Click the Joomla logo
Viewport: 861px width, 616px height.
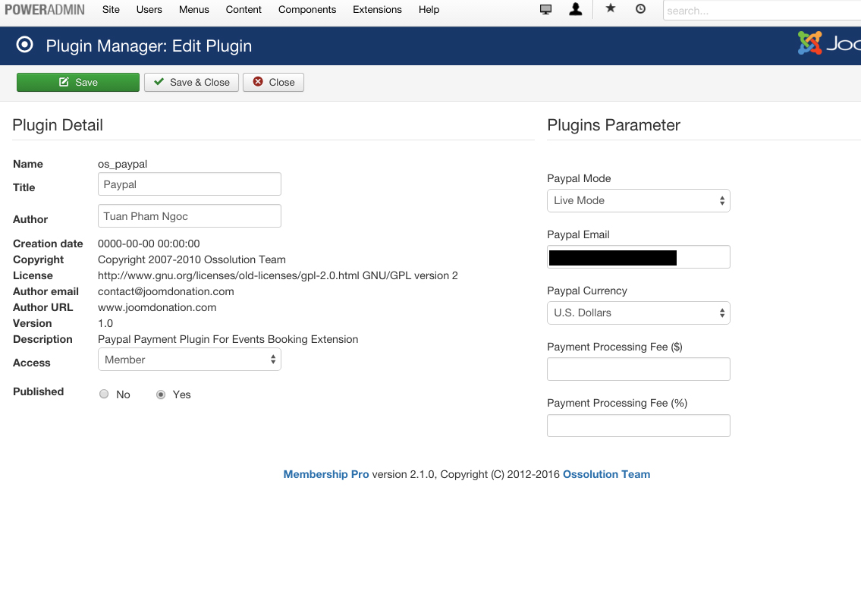(x=829, y=42)
